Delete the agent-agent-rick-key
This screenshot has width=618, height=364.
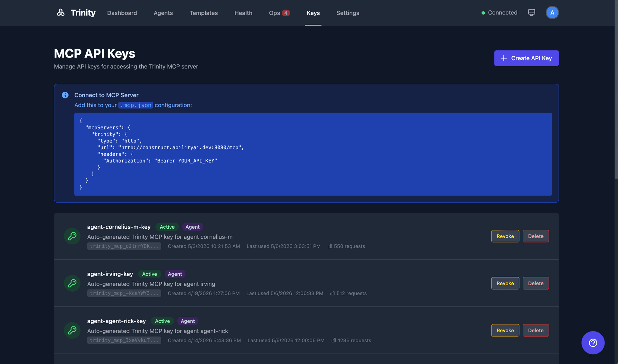(536, 331)
